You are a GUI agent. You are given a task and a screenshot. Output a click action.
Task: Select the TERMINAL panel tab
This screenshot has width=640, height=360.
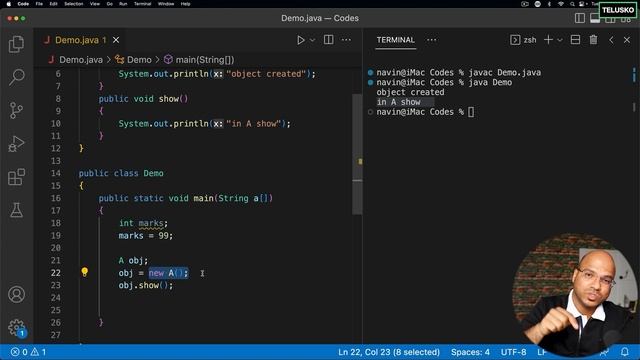pyautogui.click(x=396, y=40)
